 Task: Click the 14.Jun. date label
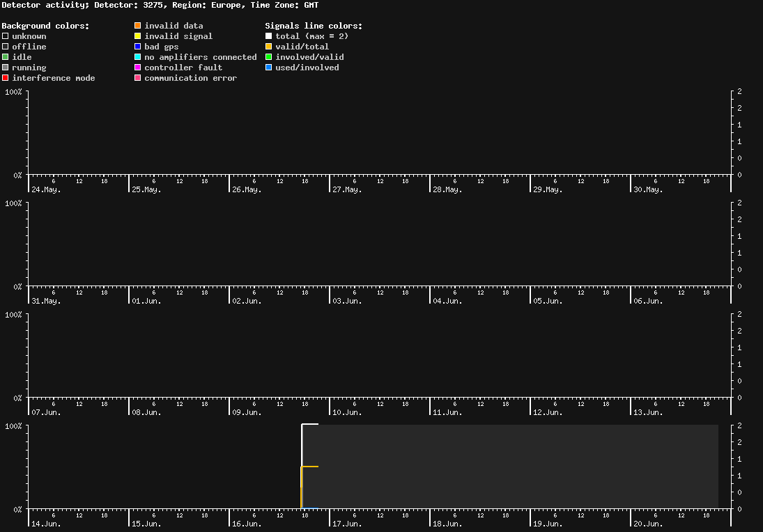click(46, 524)
